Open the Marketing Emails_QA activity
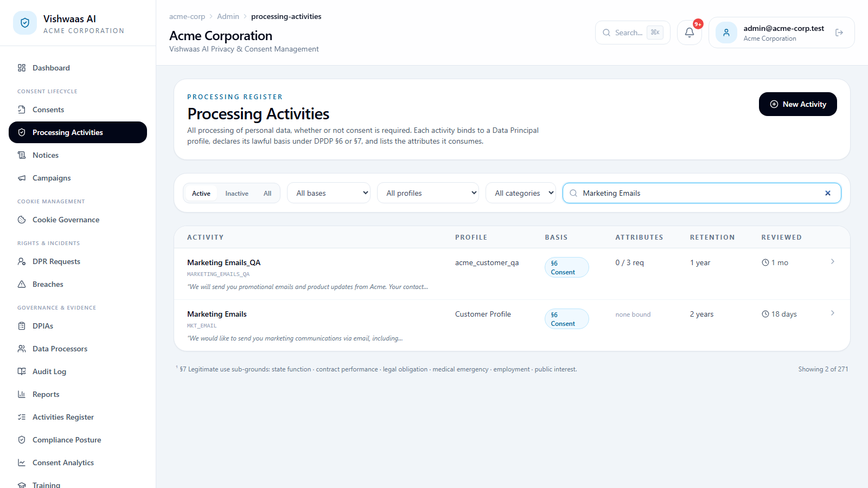 [x=224, y=262]
